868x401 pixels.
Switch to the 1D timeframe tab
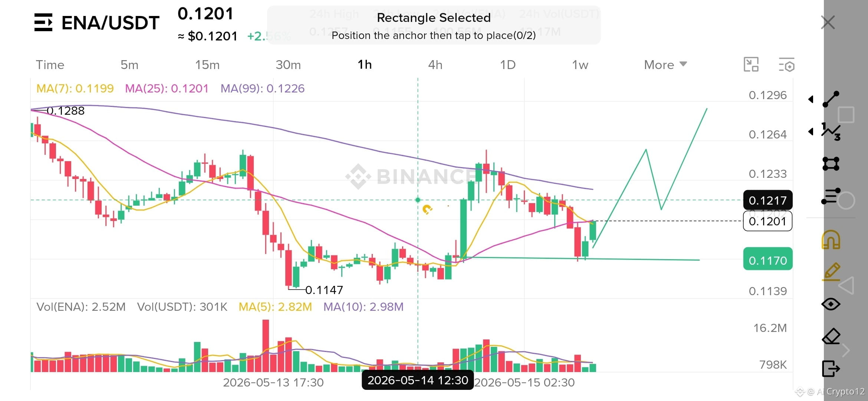pyautogui.click(x=508, y=65)
